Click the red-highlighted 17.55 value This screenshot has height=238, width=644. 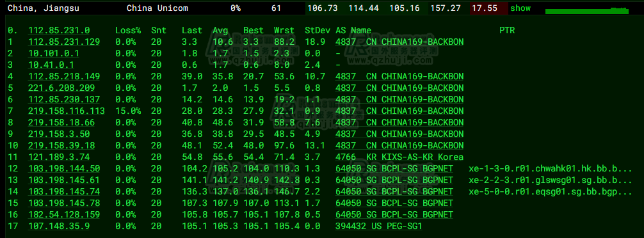(485, 8)
